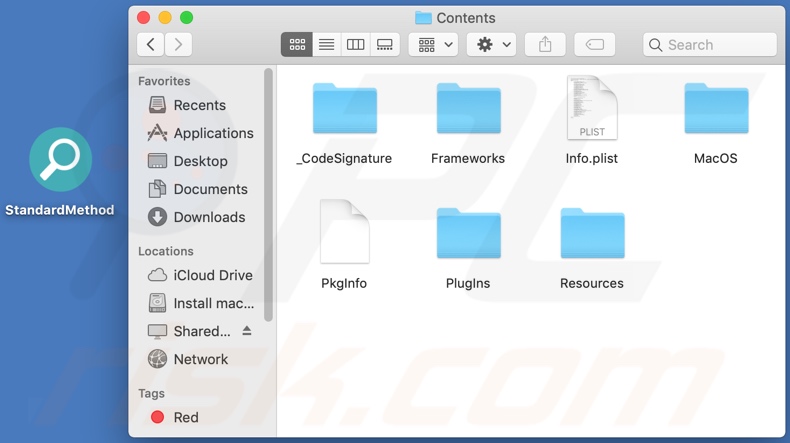Viewport: 790px width, 443px height.
Task: Minimize the Contents window with the yellow button
Action: point(165,18)
